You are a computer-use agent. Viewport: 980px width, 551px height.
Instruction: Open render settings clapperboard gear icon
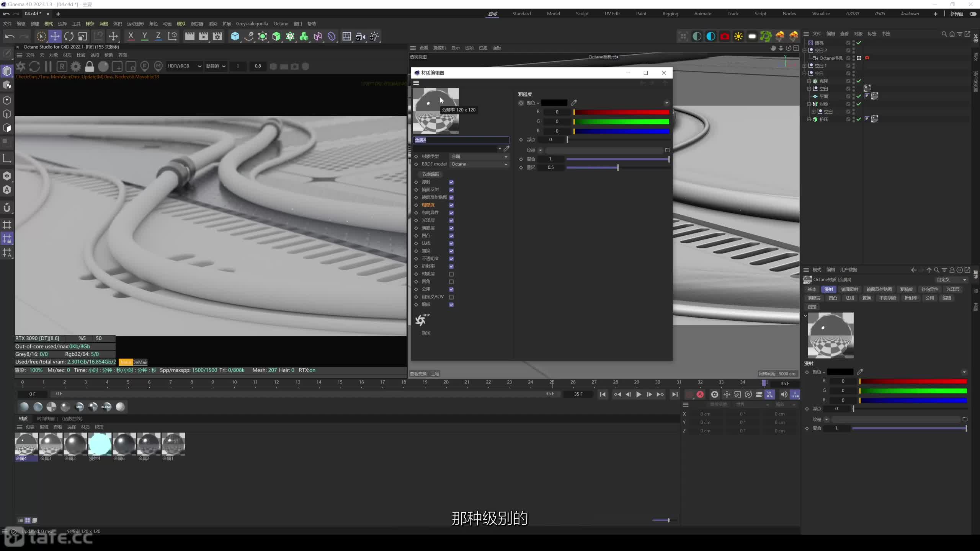tap(217, 36)
